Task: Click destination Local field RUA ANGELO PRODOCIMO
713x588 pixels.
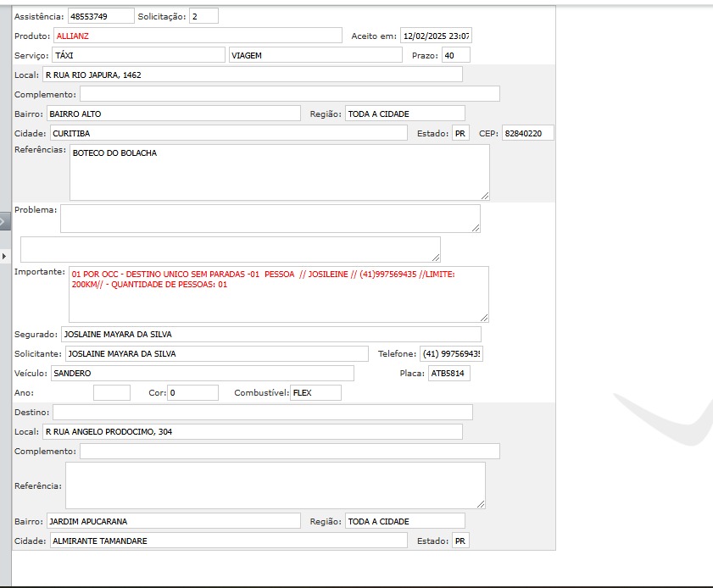Action: (253, 432)
